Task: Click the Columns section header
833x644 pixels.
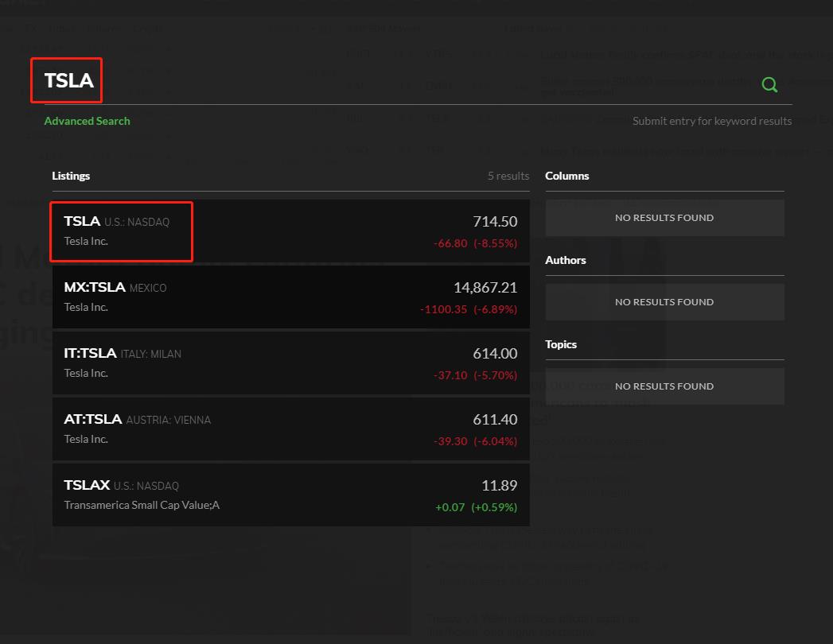Action: point(566,176)
